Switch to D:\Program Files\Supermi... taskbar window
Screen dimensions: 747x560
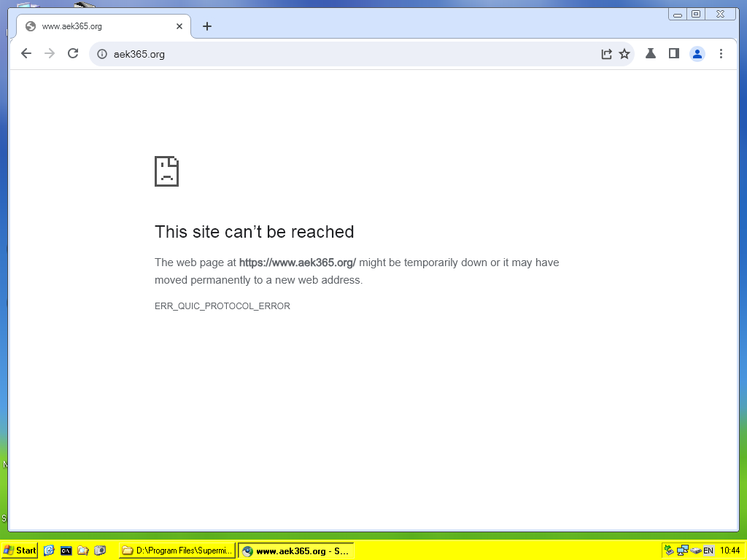click(x=177, y=551)
